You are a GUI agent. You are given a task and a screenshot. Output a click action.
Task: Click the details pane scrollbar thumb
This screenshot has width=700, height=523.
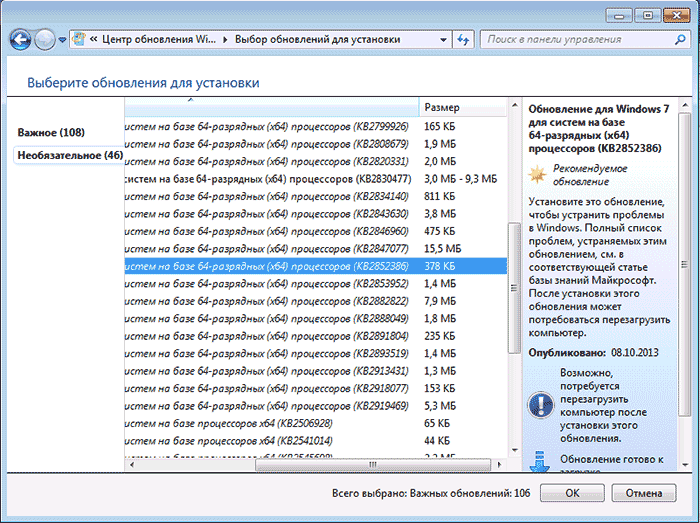(684, 264)
